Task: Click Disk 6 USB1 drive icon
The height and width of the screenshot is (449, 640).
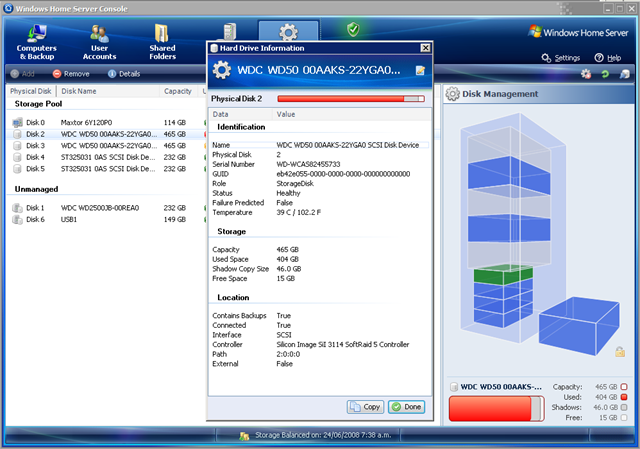Action: click(x=18, y=220)
